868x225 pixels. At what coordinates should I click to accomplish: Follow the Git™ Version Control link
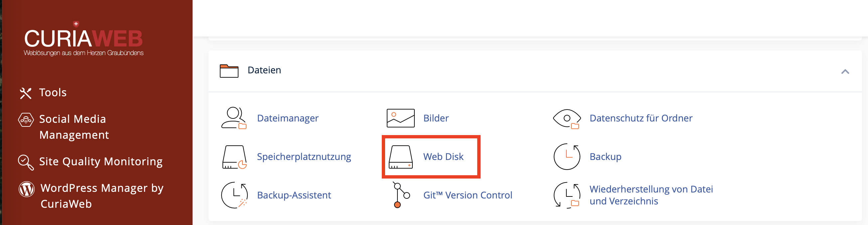coord(467,195)
